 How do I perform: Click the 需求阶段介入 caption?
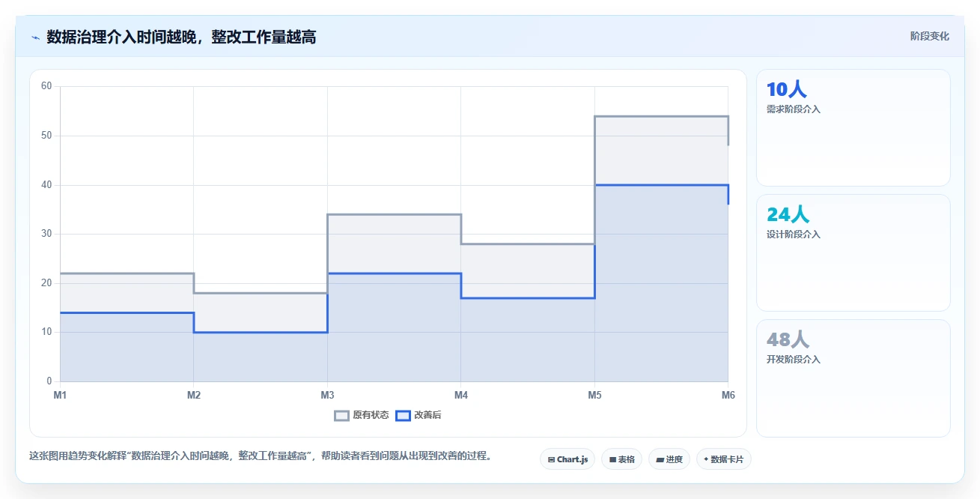[794, 109]
